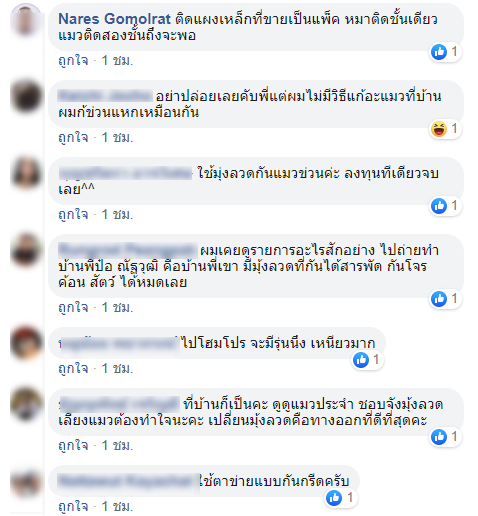Like the มุ้งลวดกันแมวข่วน comment

pos(73,215)
